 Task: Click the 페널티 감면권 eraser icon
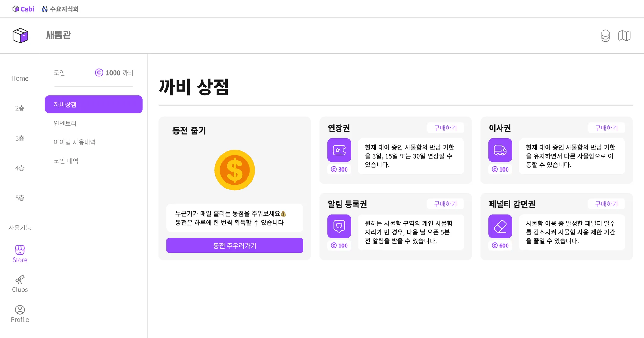(x=500, y=226)
